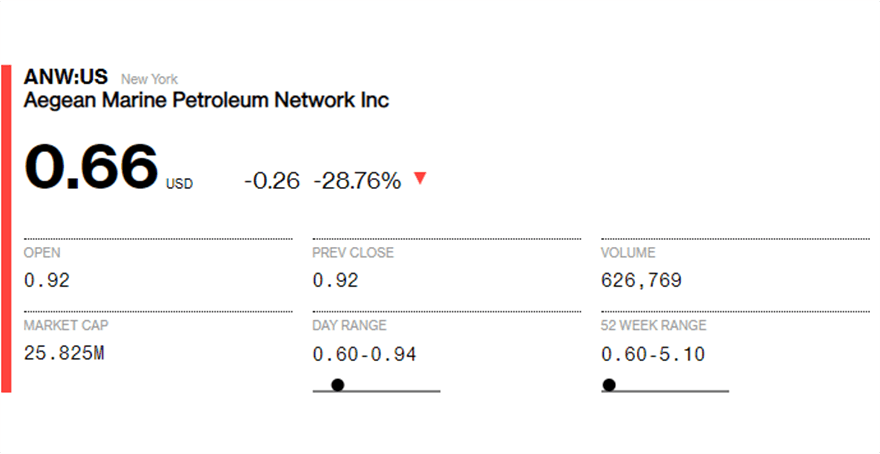This screenshot has width=880, height=454.
Task: Click the OPEN label
Action: (x=42, y=253)
